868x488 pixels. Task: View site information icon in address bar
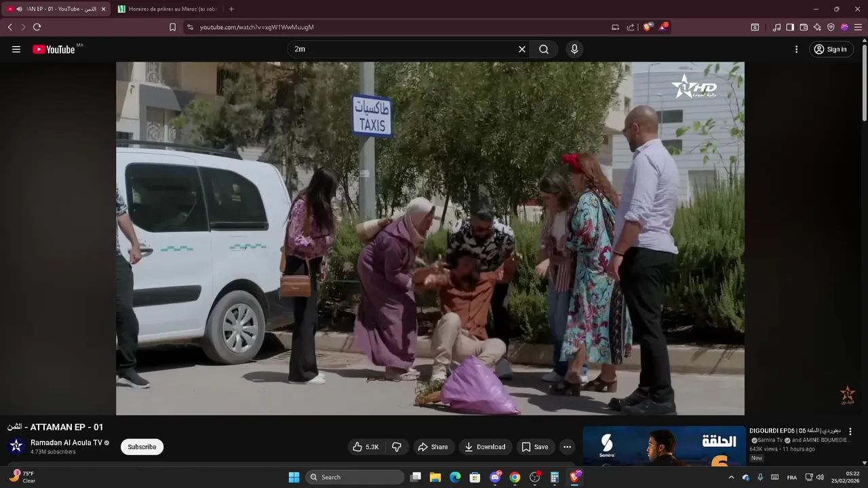point(190,27)
